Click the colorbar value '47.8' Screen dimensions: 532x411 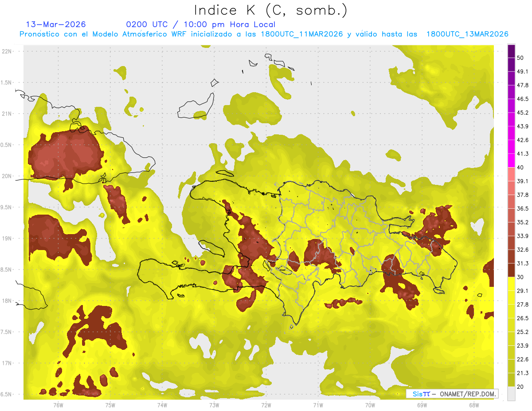(x=523, y=85)
